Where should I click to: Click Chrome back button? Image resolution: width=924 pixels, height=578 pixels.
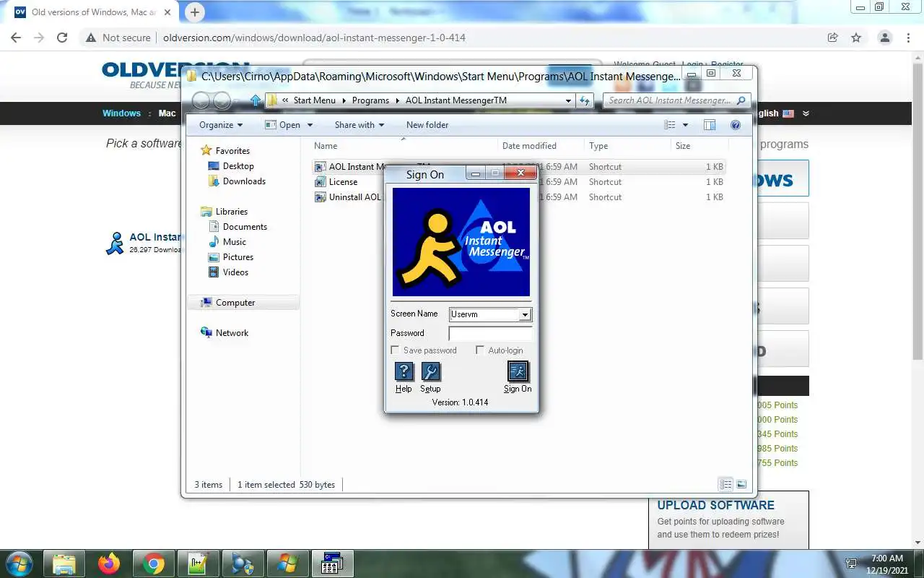pyautogui.click(x=16, y=38)
